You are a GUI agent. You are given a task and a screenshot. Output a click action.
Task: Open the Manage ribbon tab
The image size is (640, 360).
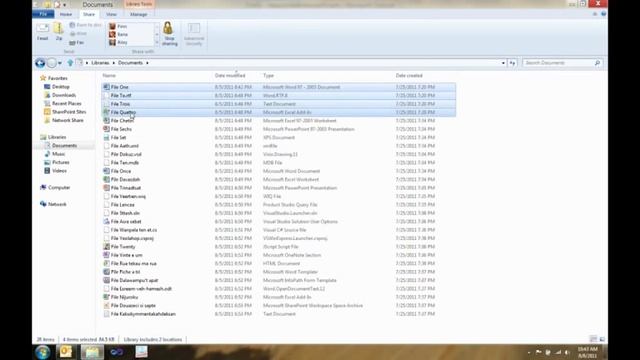138,14
